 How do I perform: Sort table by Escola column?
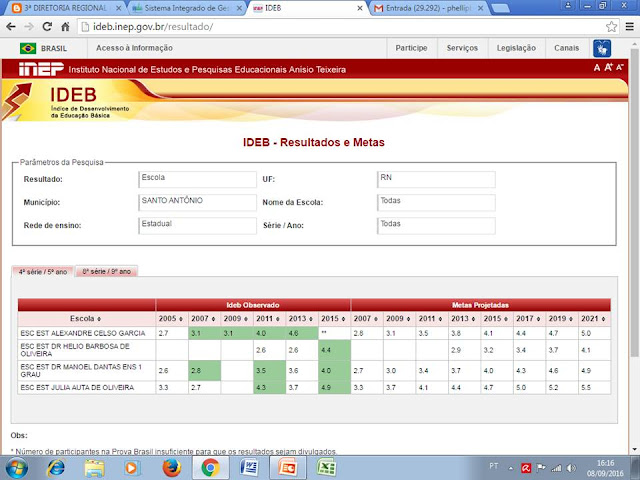coord(86,318)
